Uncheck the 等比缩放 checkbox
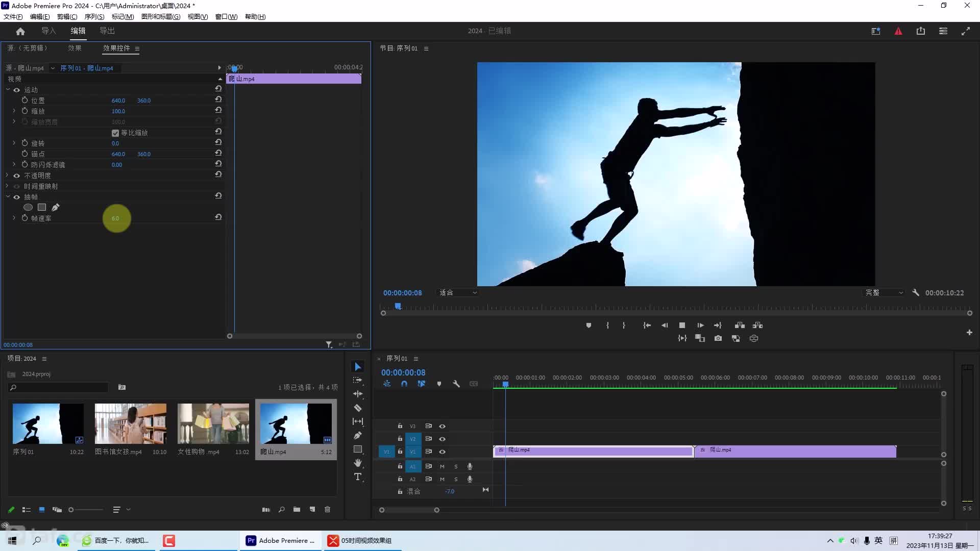The width and height of the screenshot is (980, 551). pos(115,133)
